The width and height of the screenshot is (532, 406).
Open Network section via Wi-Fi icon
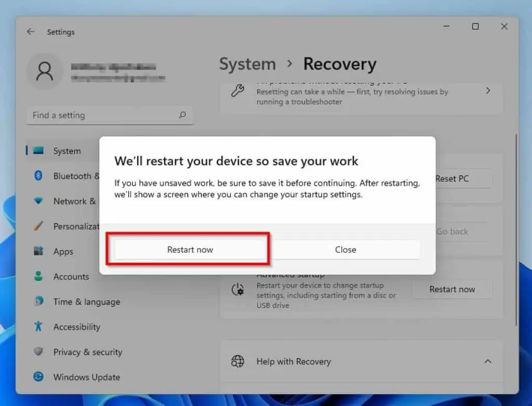click(38, 201)
